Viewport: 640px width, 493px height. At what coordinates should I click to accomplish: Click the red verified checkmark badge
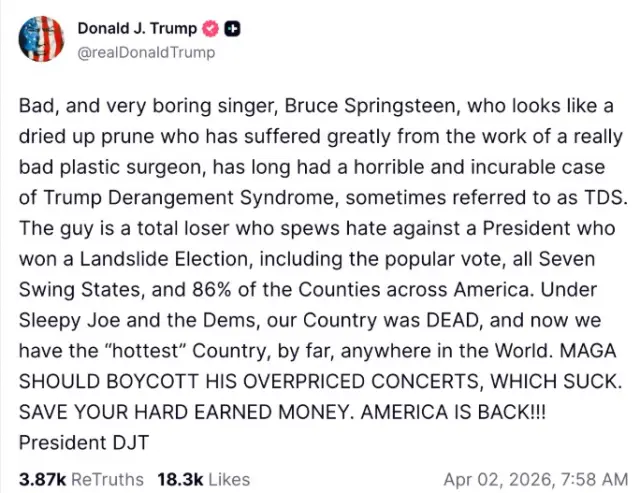(208, 29)
